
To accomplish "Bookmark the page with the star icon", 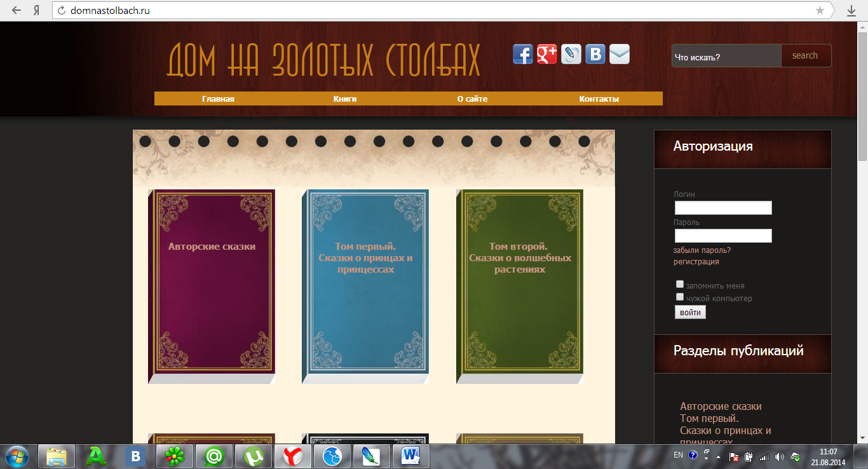I will click(820, 11).
